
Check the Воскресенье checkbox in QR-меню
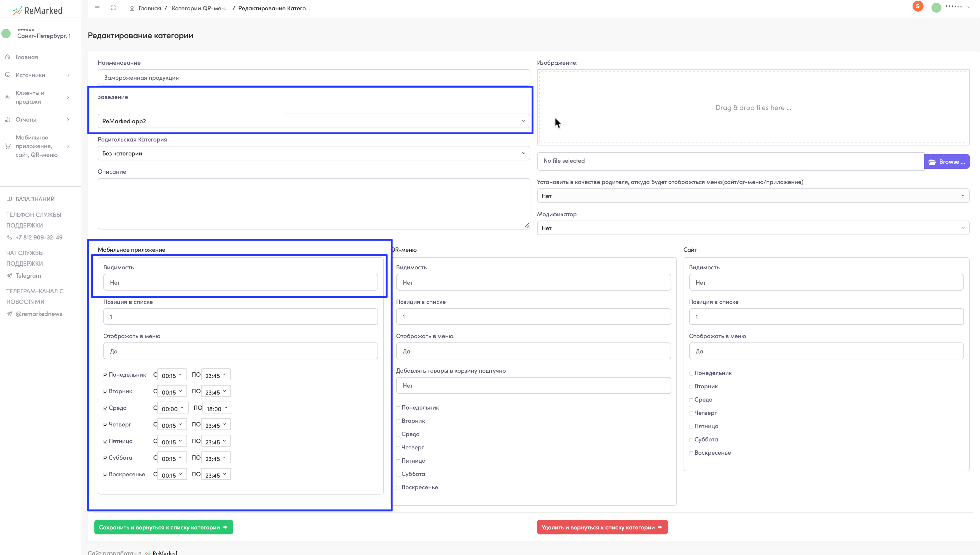398,488
